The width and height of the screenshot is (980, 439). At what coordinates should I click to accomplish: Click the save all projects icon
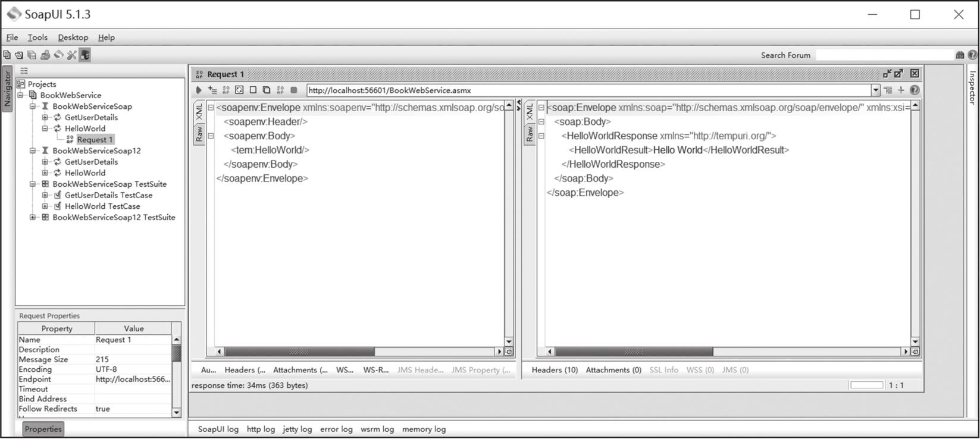tap(32, 55)
